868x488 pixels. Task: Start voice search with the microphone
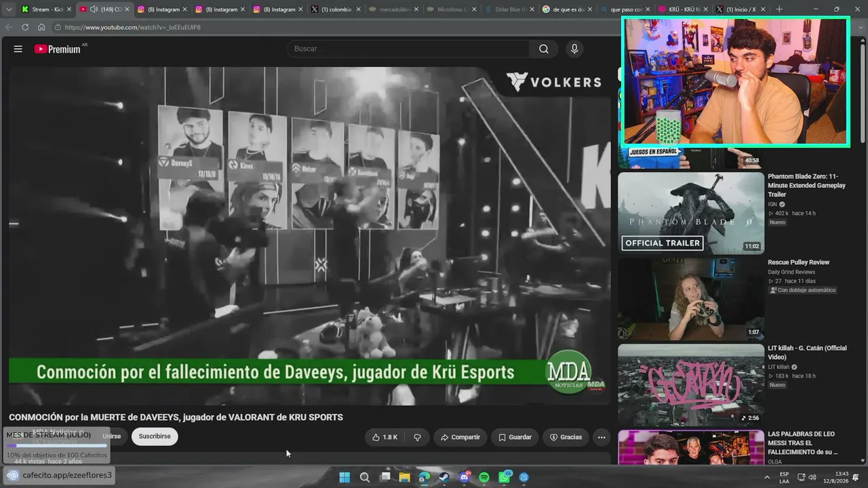[x=574, y=49]
